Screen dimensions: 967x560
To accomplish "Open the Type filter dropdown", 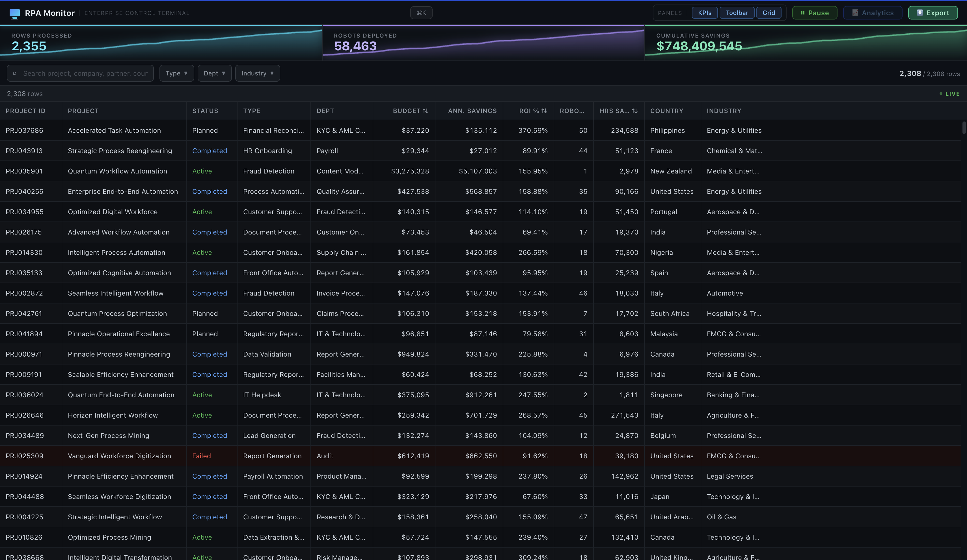I will pyautogui.click(x=176, y=73).
